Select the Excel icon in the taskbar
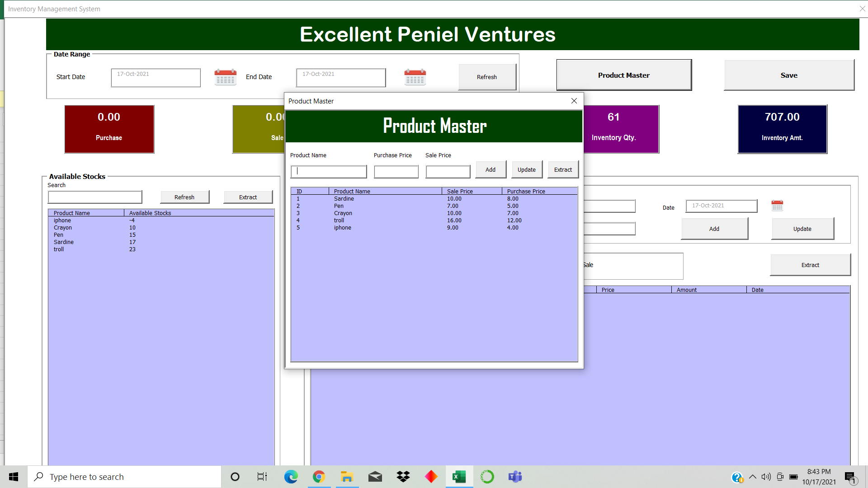868x488 pixels. (459, 476)
